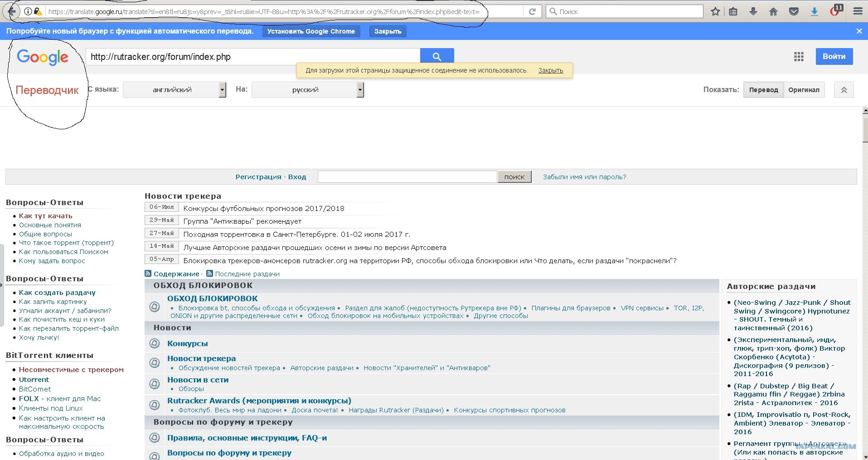Open the Регистрация link
Image resolution: width=868 pixels, height=460 pixels.
[x=258, y=177]
